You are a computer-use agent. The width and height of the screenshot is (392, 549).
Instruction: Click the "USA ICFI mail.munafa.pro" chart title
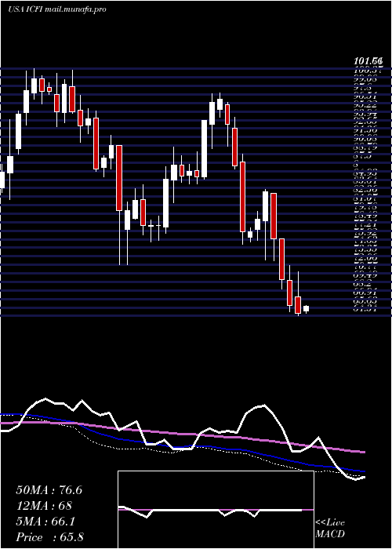(57, 9)
